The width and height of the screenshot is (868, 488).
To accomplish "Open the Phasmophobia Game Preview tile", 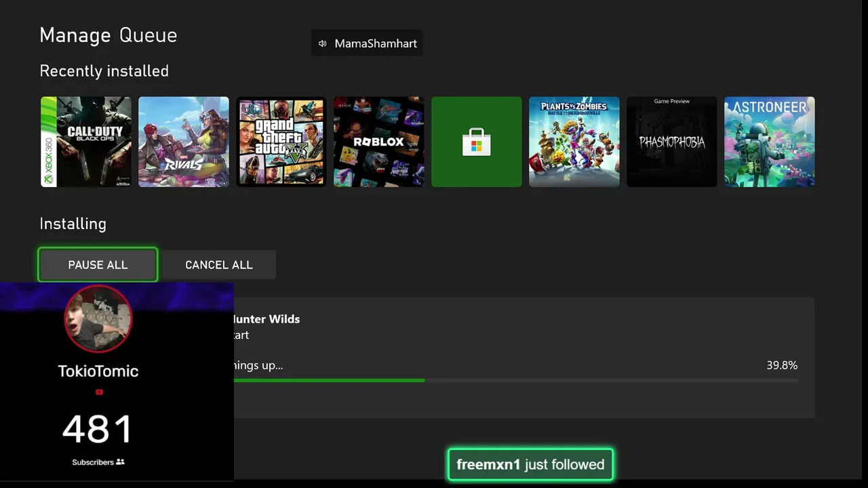I will (672, 142).
